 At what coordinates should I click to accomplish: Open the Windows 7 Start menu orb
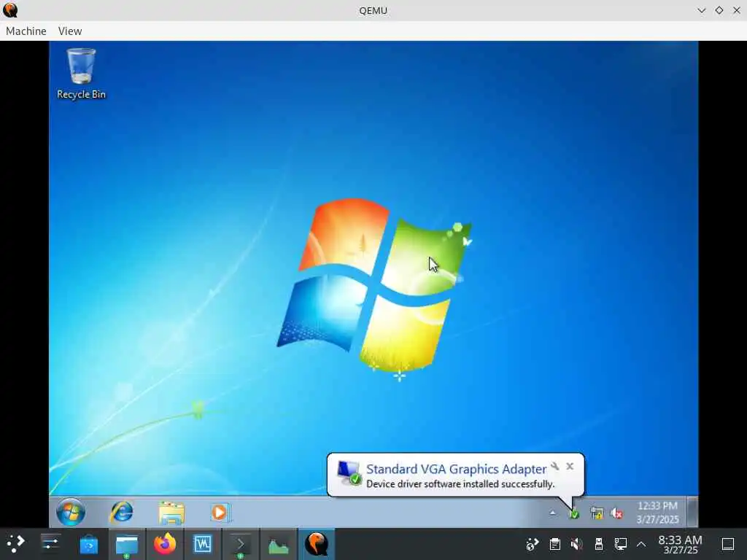71,513
